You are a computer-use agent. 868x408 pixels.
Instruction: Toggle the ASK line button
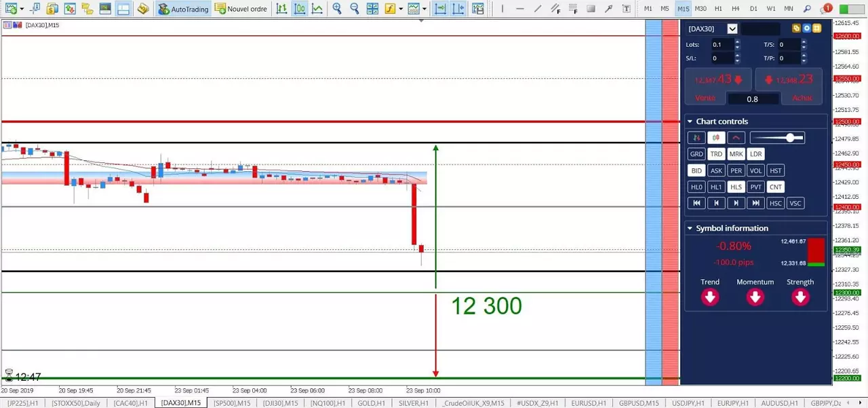click(716, 170)
